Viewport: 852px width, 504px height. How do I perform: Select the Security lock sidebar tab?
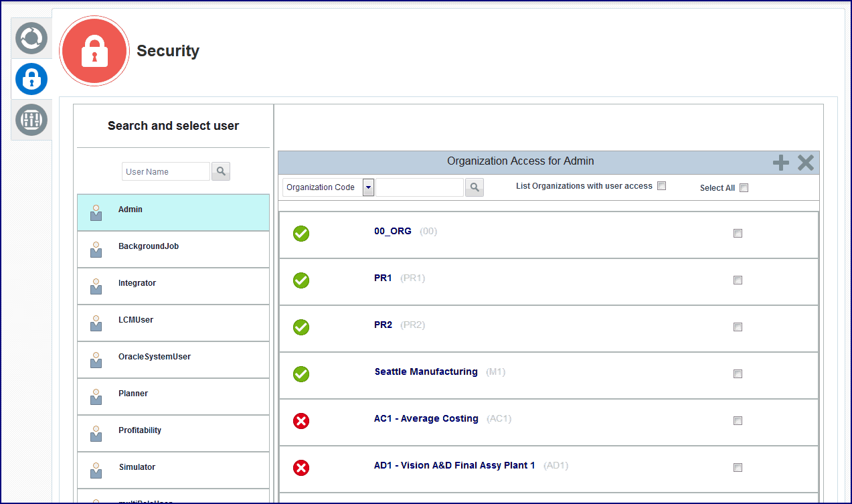click(x=31, y=79)
